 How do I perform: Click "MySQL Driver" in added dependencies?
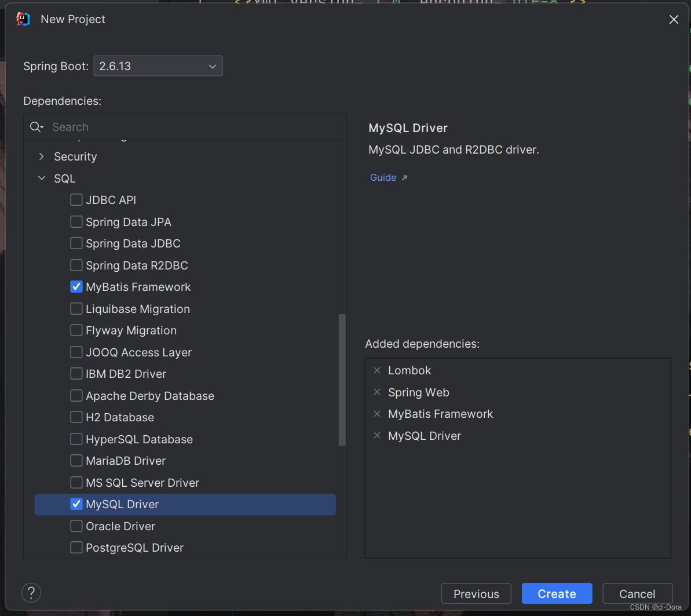pos(425,436)
